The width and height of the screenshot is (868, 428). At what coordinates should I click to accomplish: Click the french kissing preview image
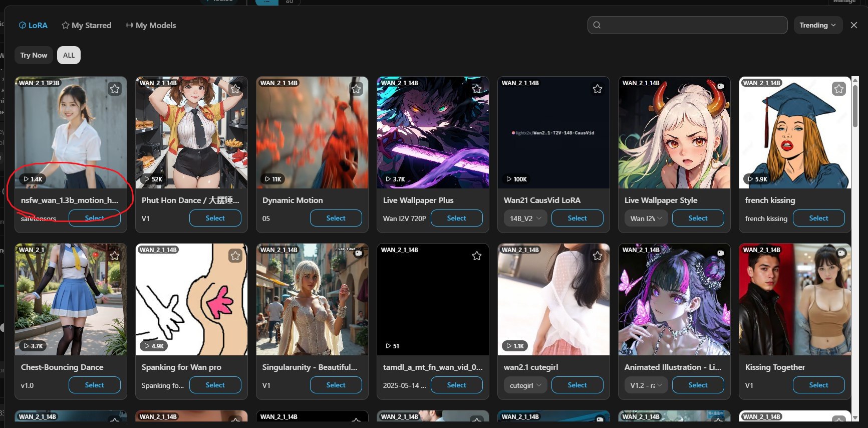(x=795, y=133)
